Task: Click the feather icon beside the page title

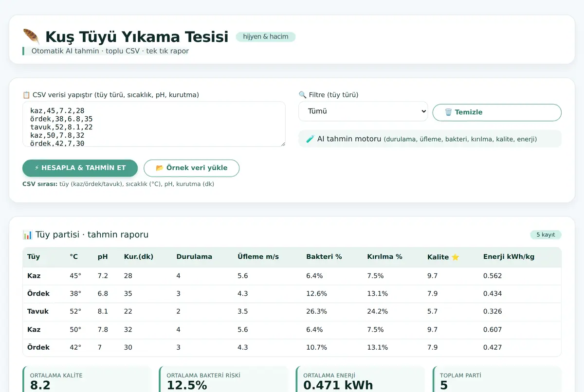Action: (x=31, y=36)
